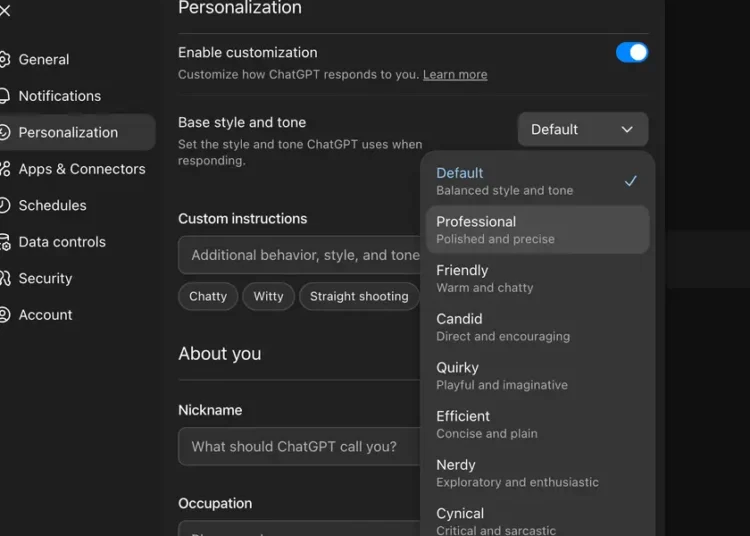Select the Personalization tab label
The height and width of the screenshot is (536, 750).
point(68,132)
